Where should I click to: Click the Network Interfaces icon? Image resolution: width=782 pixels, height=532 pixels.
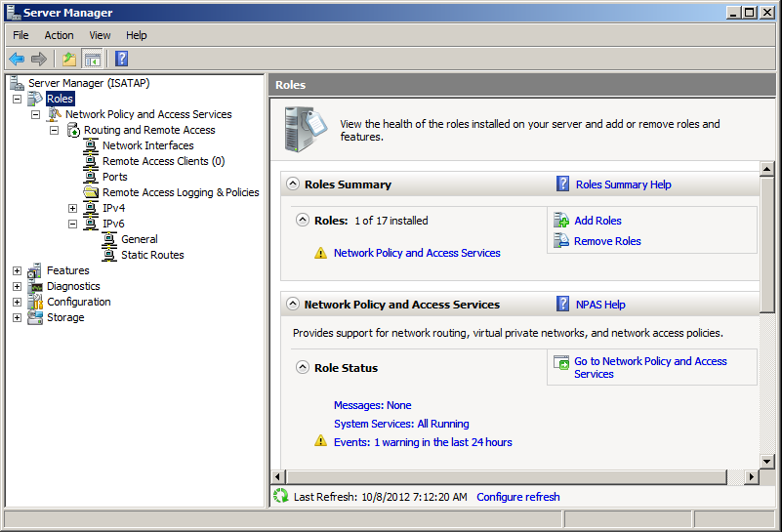pos(90,145)
